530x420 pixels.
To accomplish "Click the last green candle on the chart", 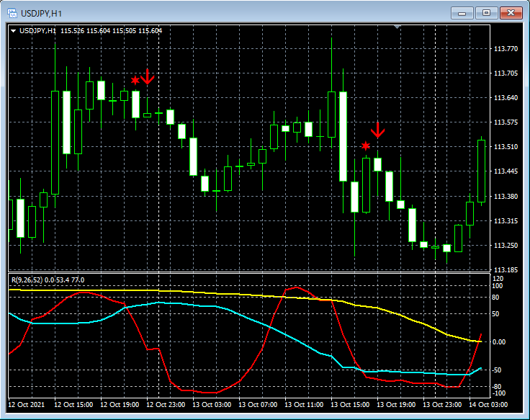I will [x=481, y=171].
